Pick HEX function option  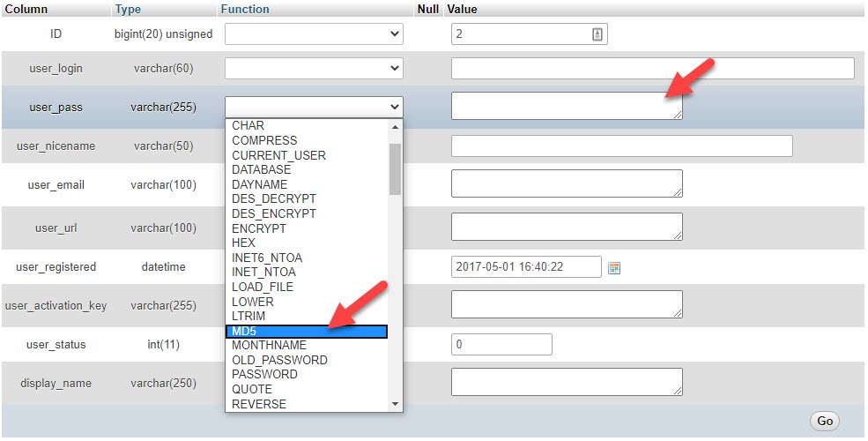(x=243, y=243)
